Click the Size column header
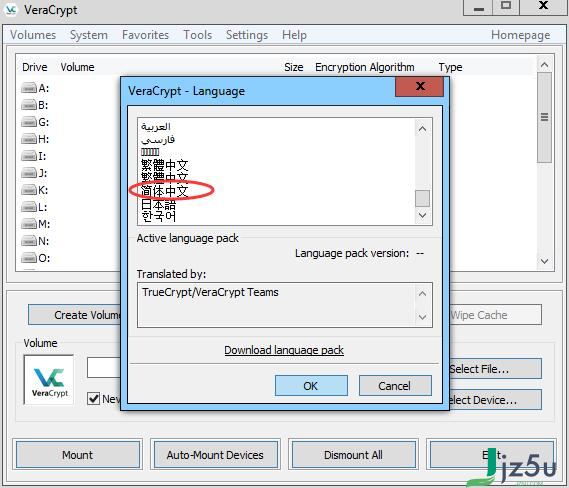The image size is (569, 488). (x=294, y=67)
